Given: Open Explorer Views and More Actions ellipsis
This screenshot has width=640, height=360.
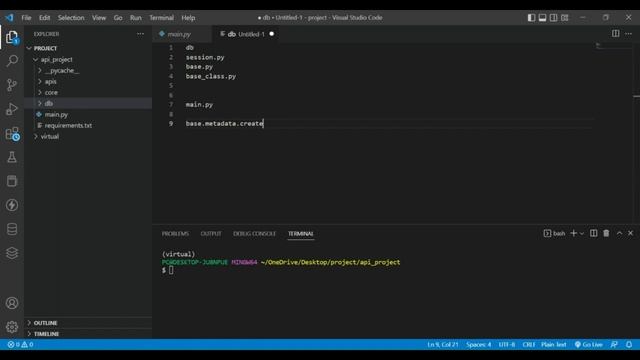Looking at the screenshot, I should [x=140, y=34].
